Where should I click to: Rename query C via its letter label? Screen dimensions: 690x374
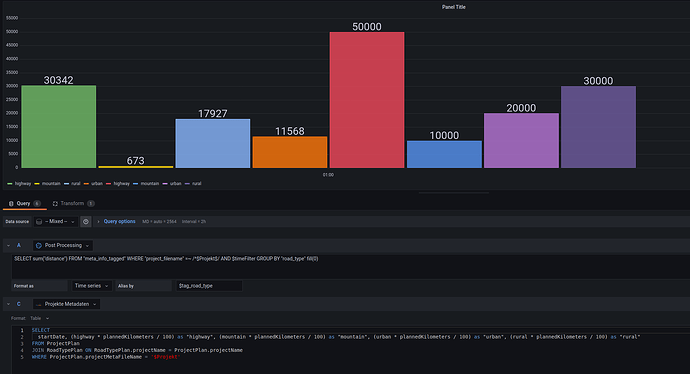19,304
